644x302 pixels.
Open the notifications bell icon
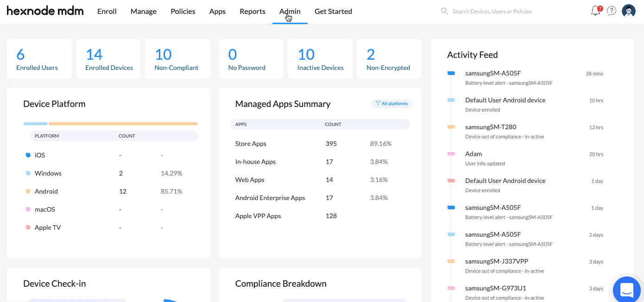point(596,11)
